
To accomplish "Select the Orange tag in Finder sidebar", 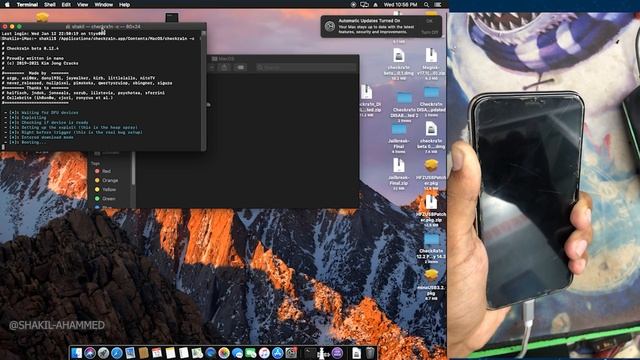I will 106,180.
